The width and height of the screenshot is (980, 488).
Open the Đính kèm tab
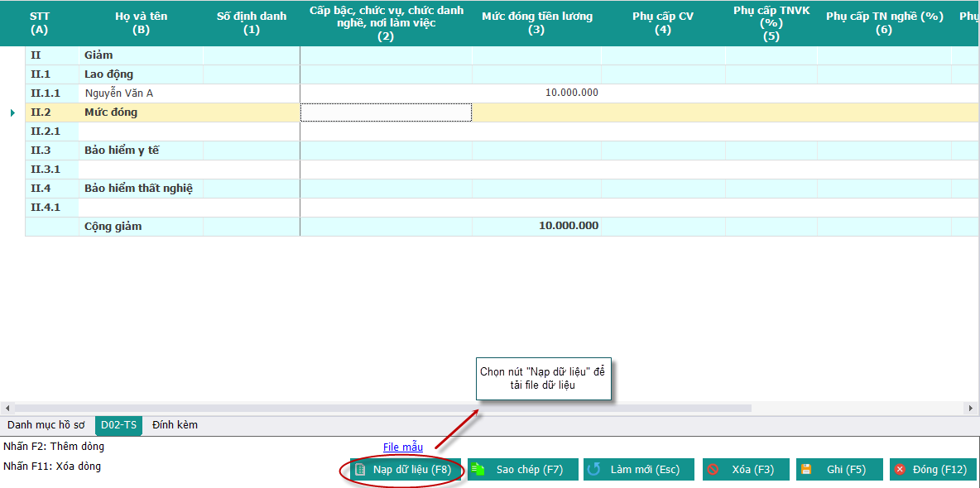[175, 425]
